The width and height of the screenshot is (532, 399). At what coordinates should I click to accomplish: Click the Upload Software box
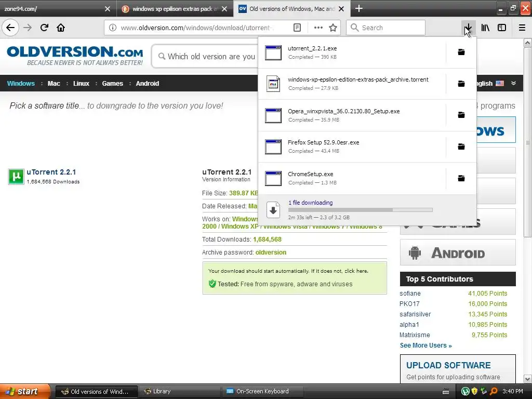click(458, 369)
